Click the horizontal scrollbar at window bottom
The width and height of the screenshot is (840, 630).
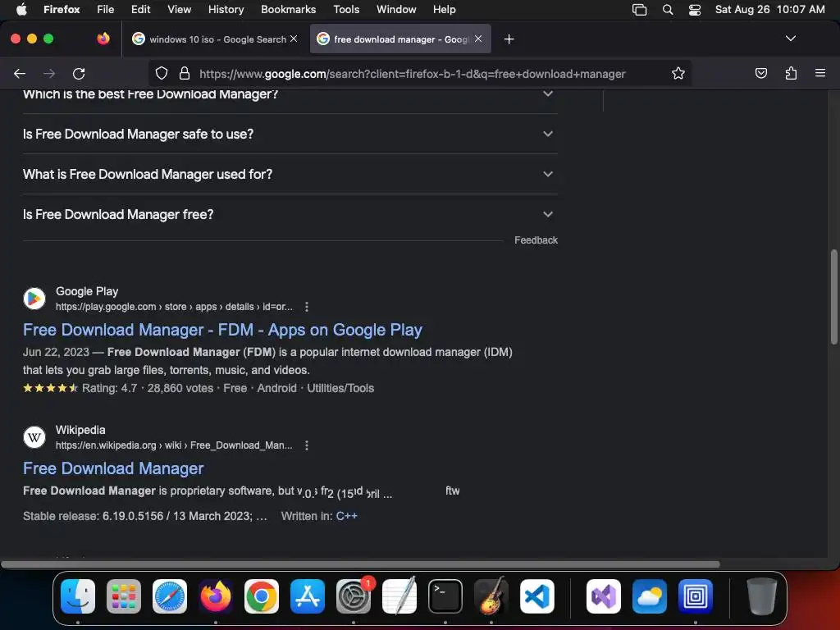pyautogui.click(x=361, y=564)
